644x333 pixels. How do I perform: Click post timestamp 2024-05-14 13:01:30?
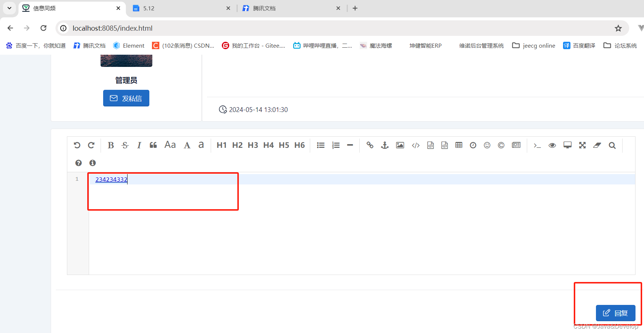point(258,110)
